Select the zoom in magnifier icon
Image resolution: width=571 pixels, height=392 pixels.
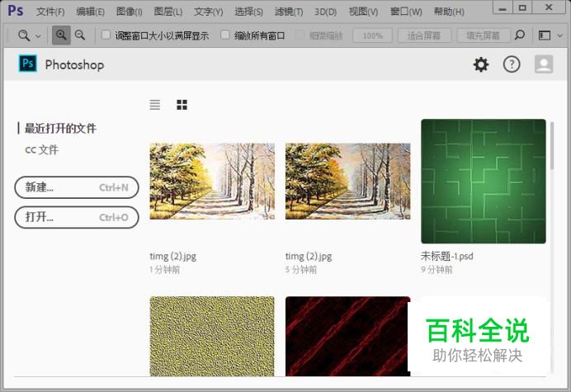(x=61, y=35)
